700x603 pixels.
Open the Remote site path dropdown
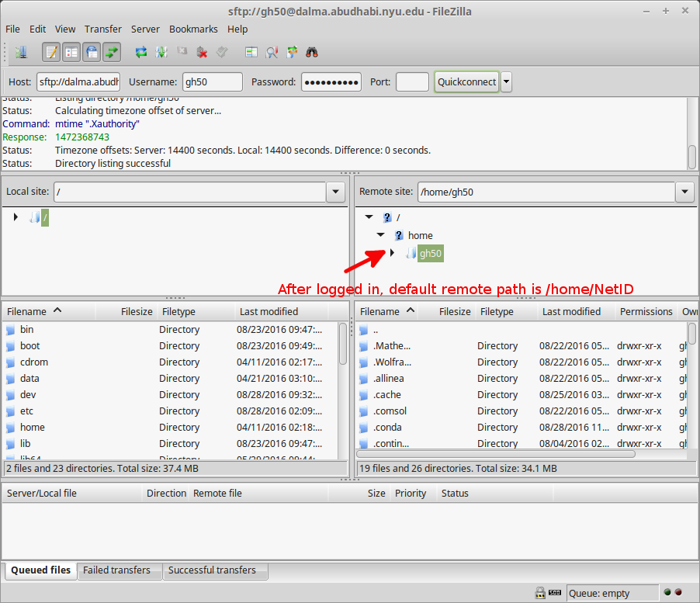tap(684, 192)
